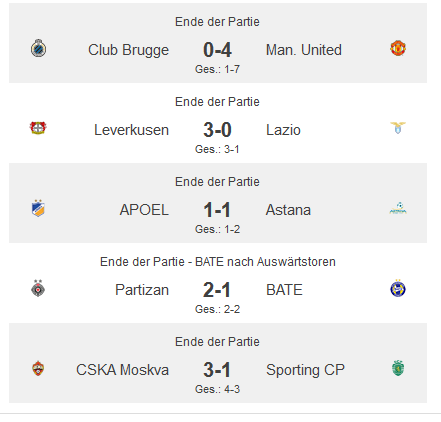
Task: Click the CSKA Moskva crest
Action: (38, 369)
